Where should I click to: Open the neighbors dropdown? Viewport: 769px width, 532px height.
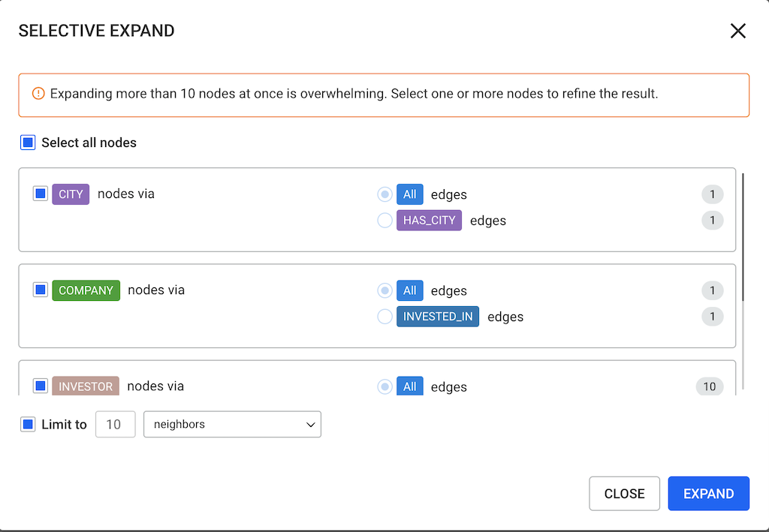click(x=232, y=424)
